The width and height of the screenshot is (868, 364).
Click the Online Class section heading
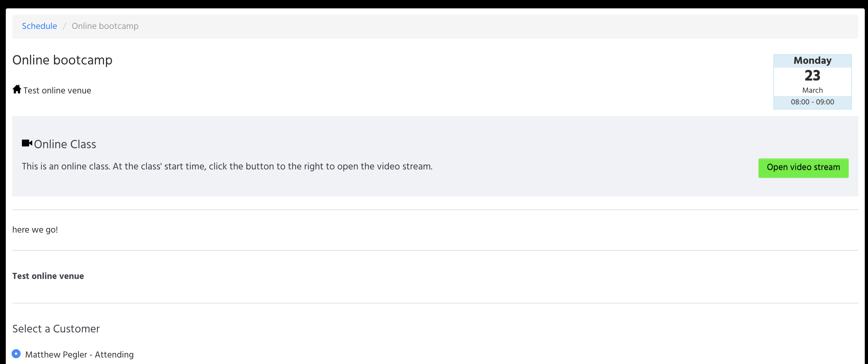click(65, 144)
